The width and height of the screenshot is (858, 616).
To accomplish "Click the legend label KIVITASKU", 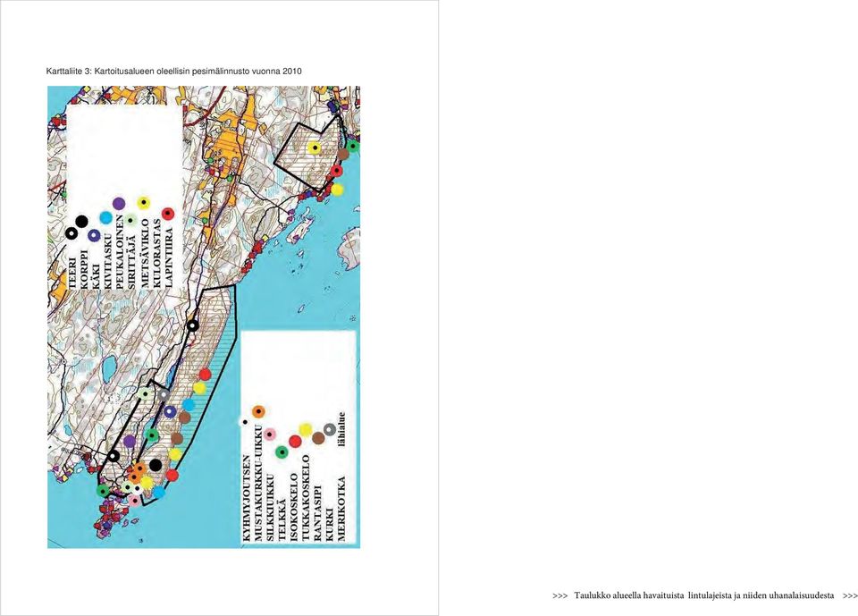I will pos(108,260).
